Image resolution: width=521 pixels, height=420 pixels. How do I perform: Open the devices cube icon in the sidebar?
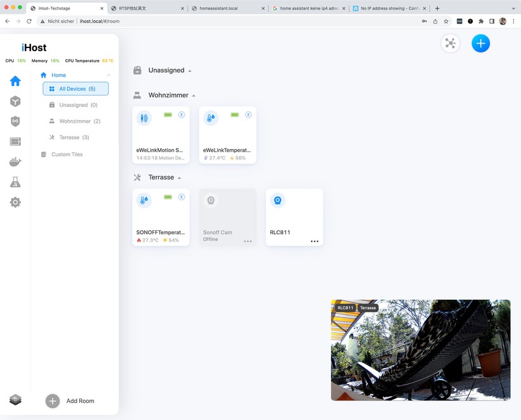pyautogui.click(x=15, y=101)
